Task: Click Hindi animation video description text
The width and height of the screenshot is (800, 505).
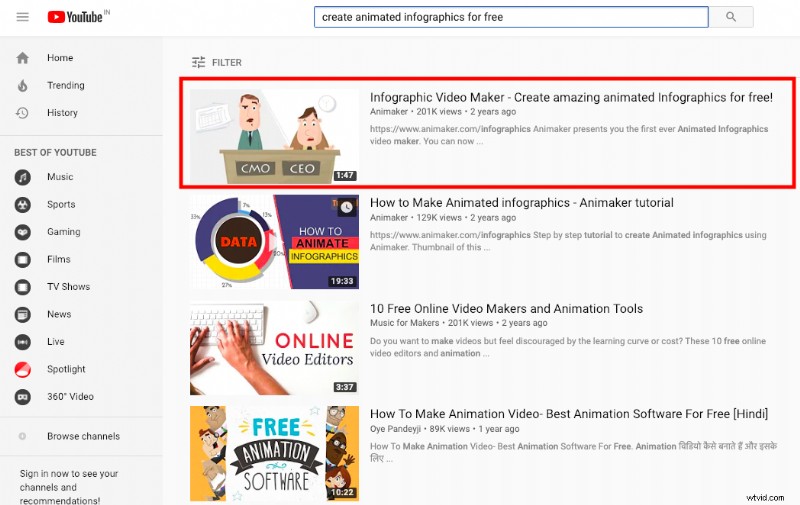Action: coord(573,452)
